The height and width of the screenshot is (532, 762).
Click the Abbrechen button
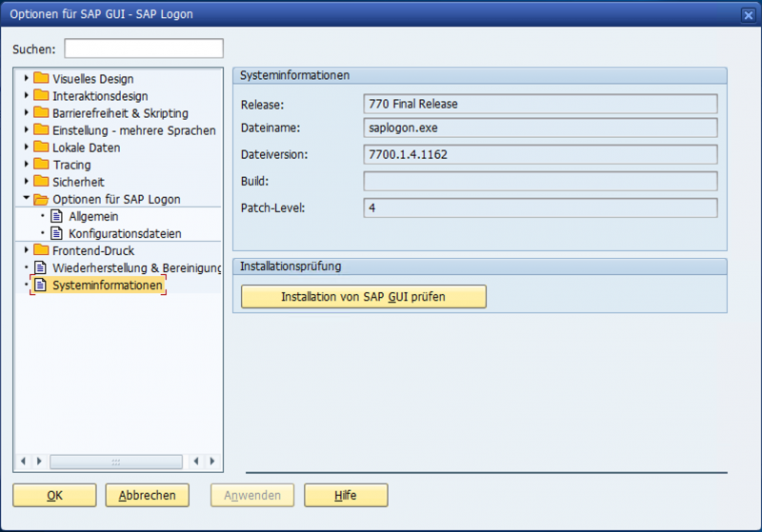[x=148, y=495]
